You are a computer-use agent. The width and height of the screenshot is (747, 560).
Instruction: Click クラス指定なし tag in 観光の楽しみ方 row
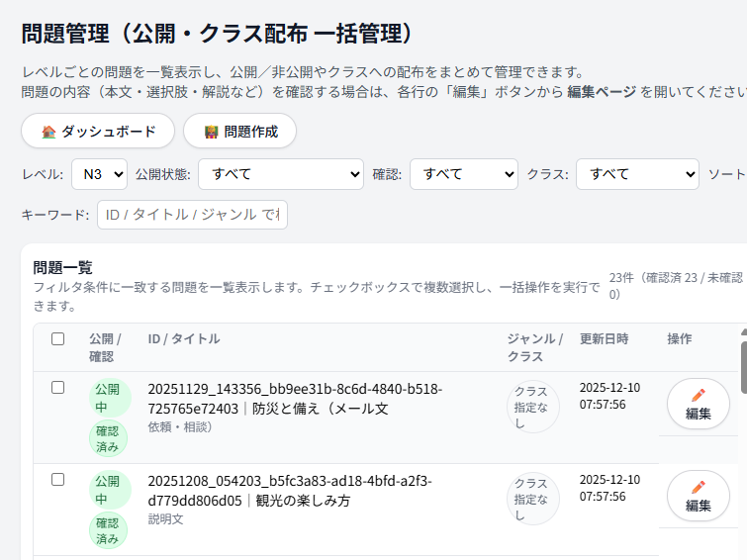532,499
